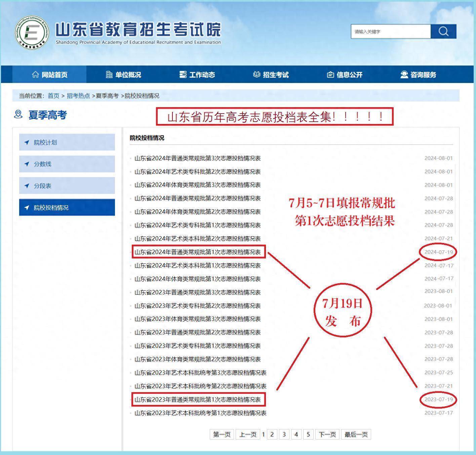Click the magnifier search button
Image resolution: width=476 pixels, height=455 pixels.
click(443, 32)
